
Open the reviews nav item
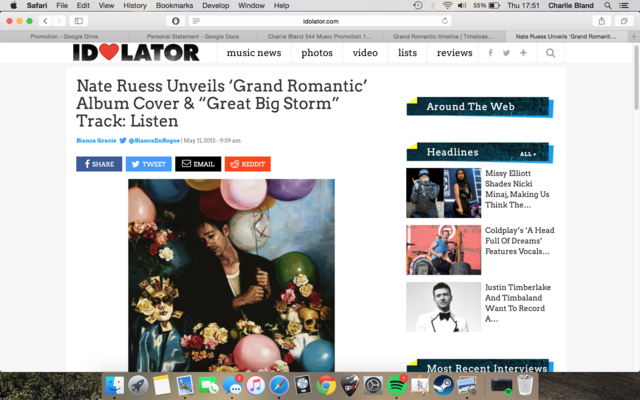coord(454,53)
